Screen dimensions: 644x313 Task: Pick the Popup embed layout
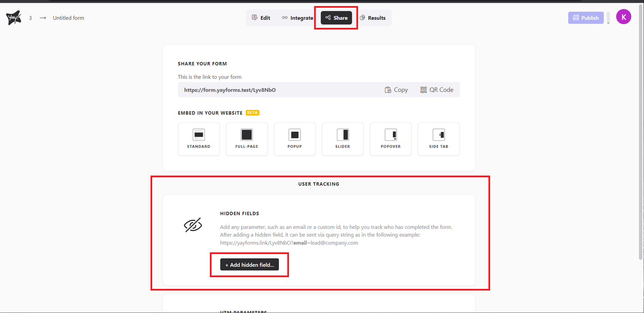pos(295,139)
